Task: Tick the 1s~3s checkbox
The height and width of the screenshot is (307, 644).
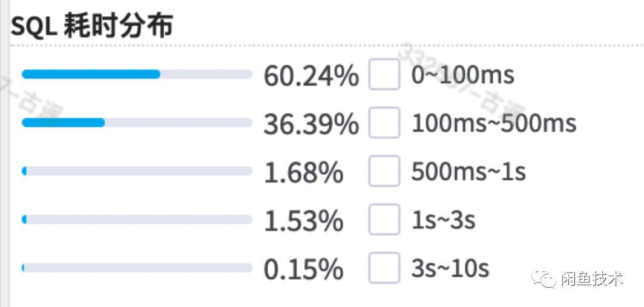Action: pos(384,220)
